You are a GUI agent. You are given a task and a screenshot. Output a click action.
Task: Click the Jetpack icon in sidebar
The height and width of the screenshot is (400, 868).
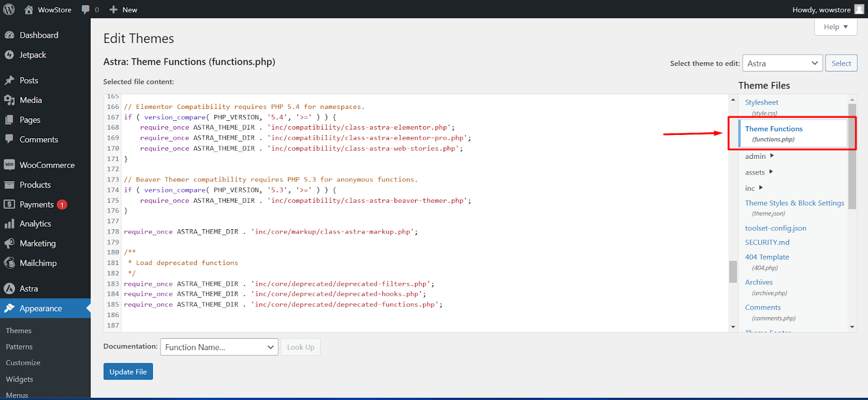click(x=9, y=55)
